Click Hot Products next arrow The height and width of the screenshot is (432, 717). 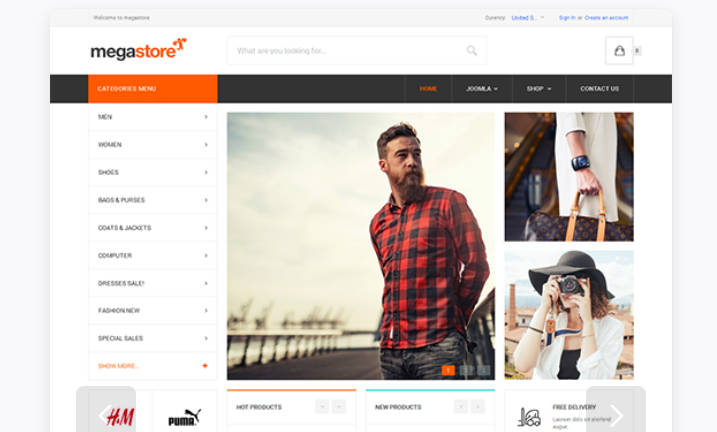[x=339, y=406]
